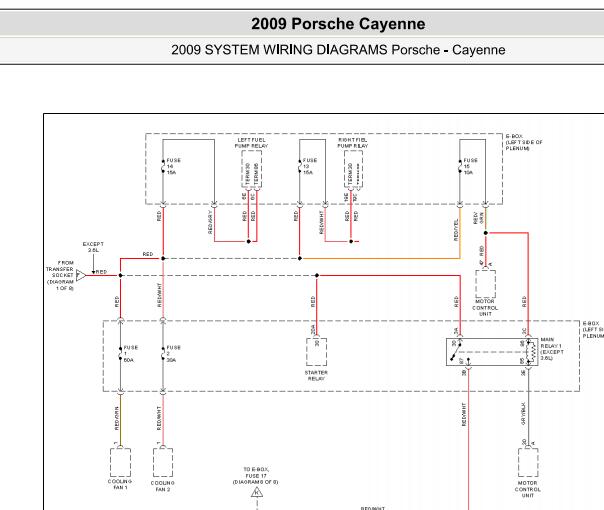Select the STARTER RELAY label
Image resolution: width=604 pixels, height=510 pixels.
pyautogui.click(x=316, y=376)
